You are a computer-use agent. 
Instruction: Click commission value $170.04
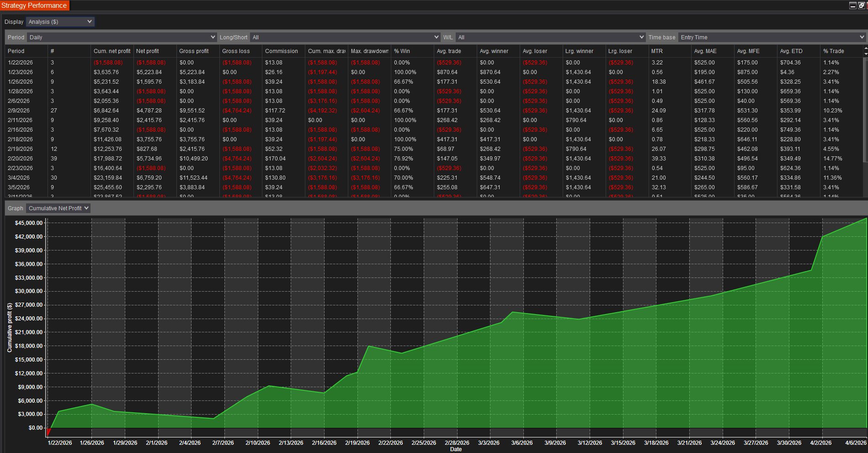[275, 159]
